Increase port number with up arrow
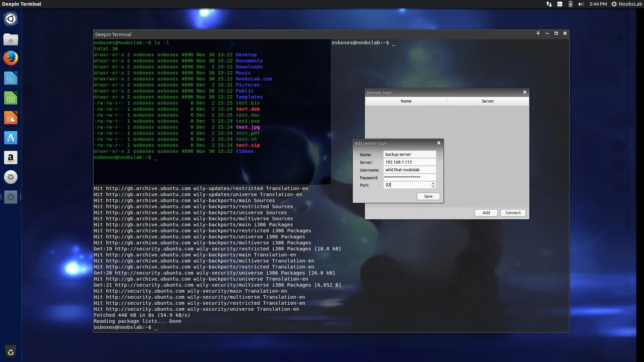 point(433,183)
